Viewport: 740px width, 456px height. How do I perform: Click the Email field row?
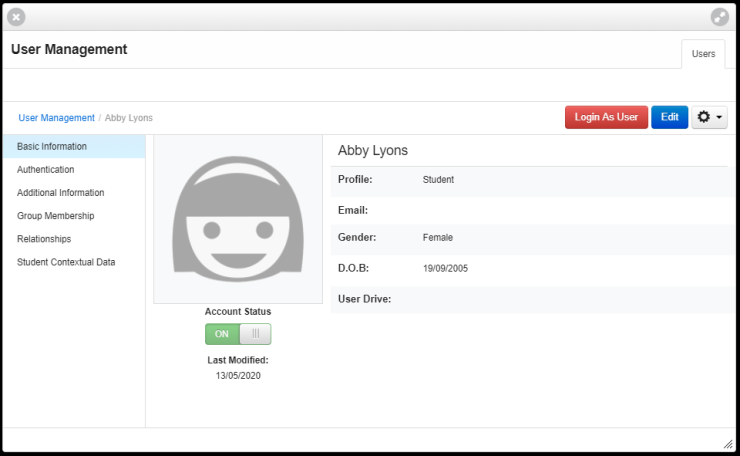pos(530,211)
